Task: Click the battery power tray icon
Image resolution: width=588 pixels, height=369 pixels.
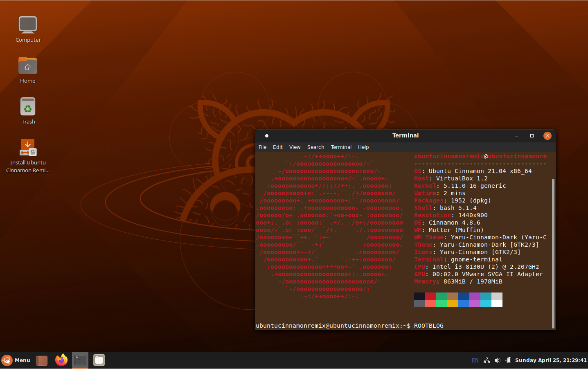Action: 508,360
